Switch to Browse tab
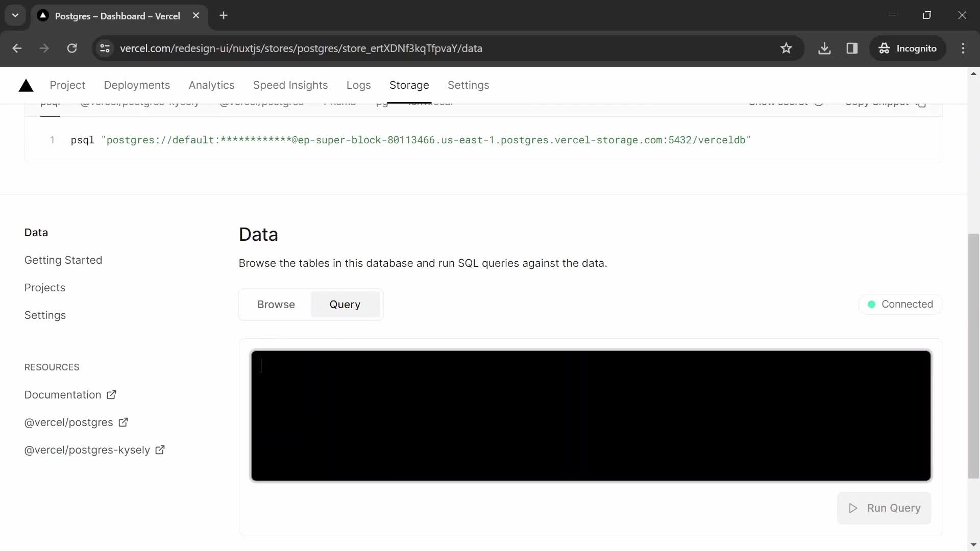 pyautogui.click(x=276, y=304)
